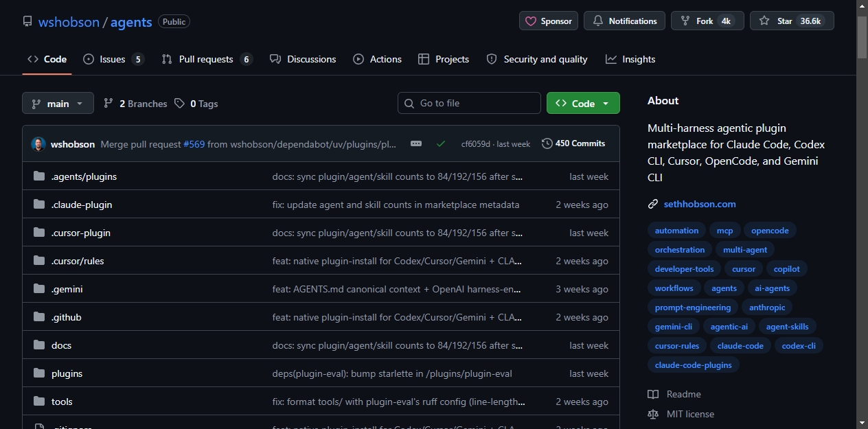Open commit message for .claude-plugin row

click(x=396, y=205)
